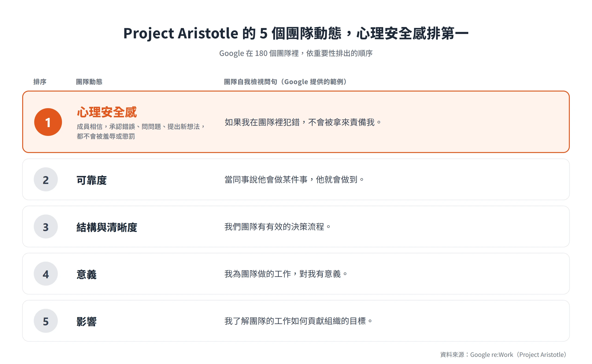
Task: Click the gray number 2 rank circle
Action: tap(46, 180)
